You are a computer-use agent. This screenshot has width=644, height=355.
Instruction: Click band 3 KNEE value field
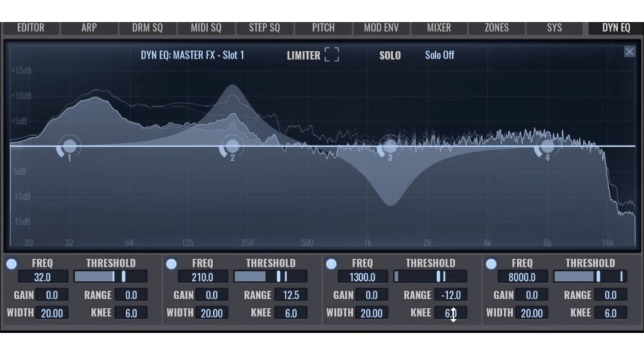click(450, 313)
